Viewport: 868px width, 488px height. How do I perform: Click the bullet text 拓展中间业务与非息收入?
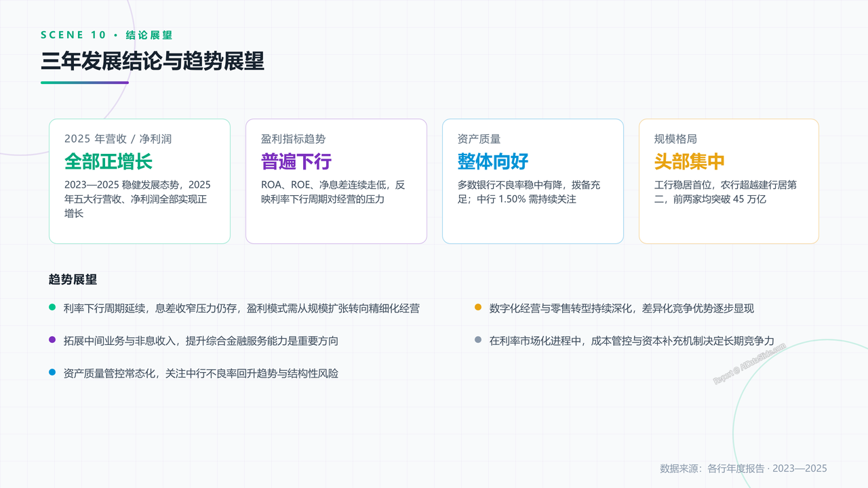(201, 341)
